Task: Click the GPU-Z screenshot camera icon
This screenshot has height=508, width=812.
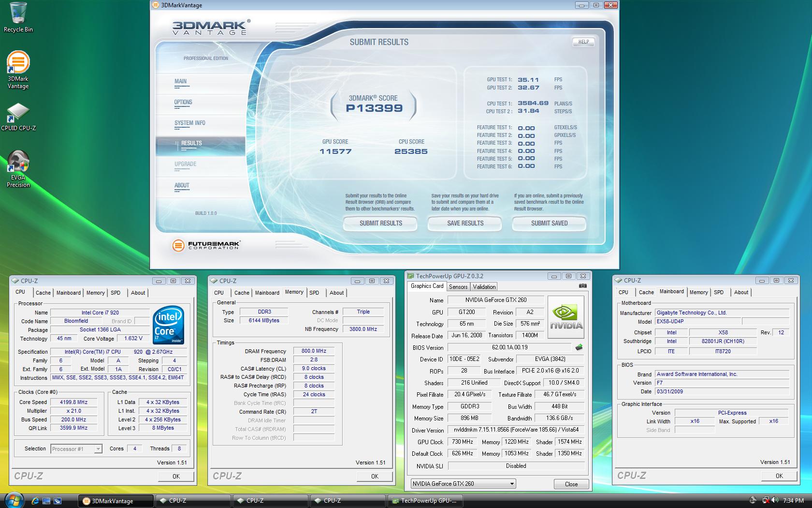Action: click(x=582, y=286)
